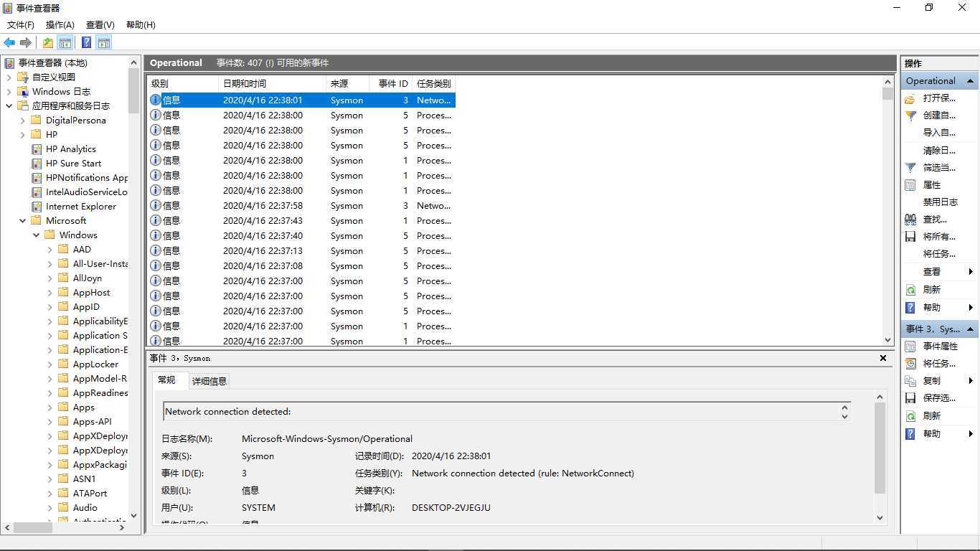This screenshot has width=980, height=551.
Task: Click Attach a task to log action
Action: 939,254
